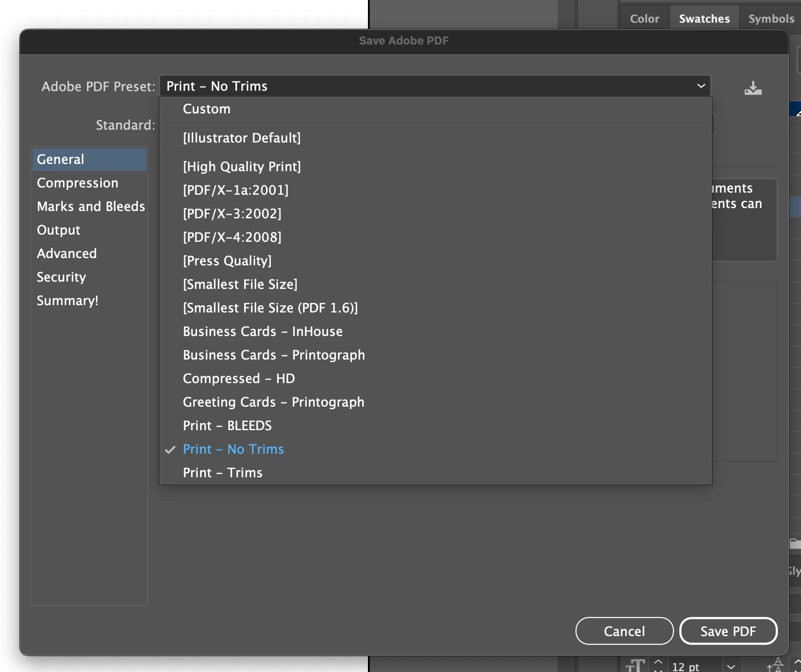Select the [High Quality Print] preset

point(435,167)
